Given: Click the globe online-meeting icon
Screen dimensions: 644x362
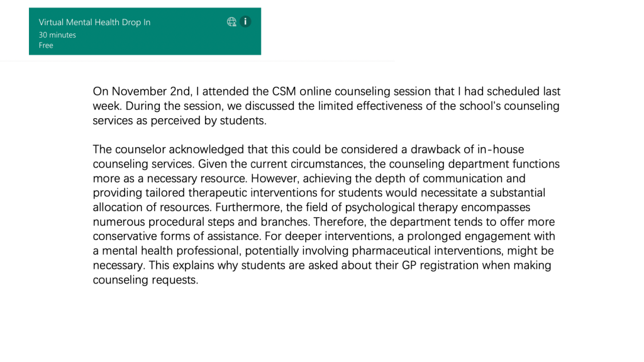Looking at the screenshot, I should coord(231,22).
